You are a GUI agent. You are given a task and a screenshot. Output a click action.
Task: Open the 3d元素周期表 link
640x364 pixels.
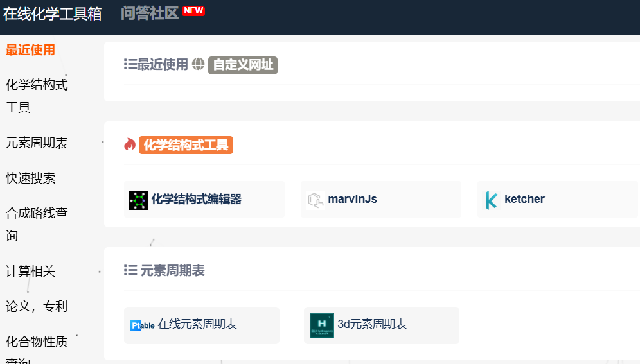point(372,324)
